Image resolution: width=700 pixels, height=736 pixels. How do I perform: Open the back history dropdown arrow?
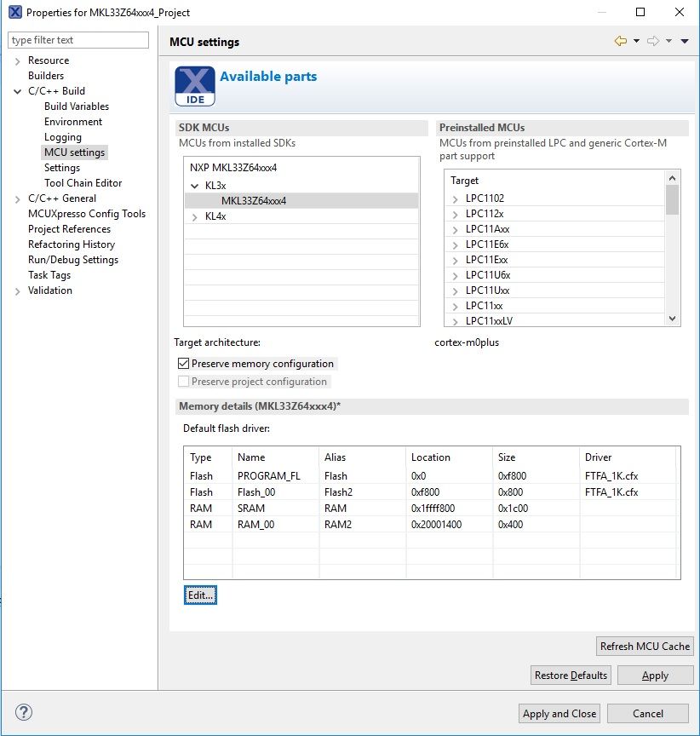[x=636, y=41]
